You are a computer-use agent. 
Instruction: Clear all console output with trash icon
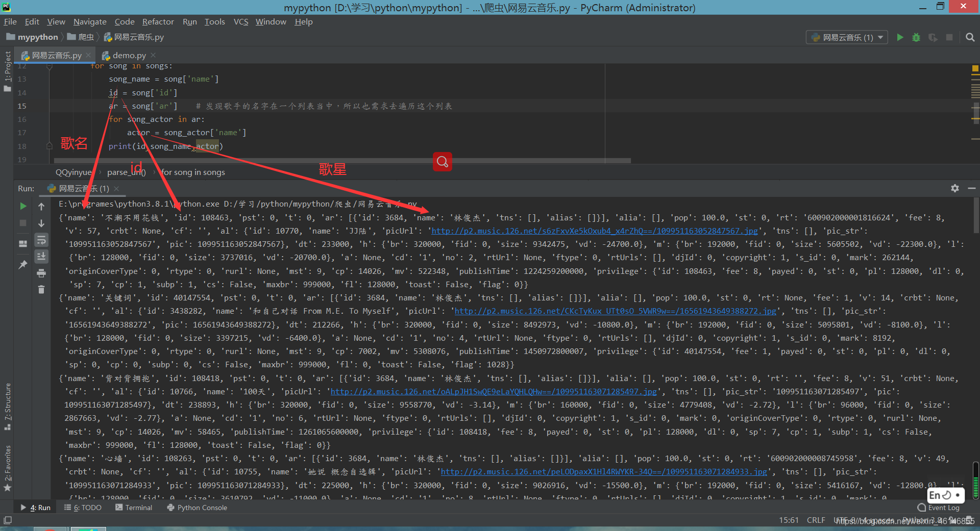coord(41,290)
